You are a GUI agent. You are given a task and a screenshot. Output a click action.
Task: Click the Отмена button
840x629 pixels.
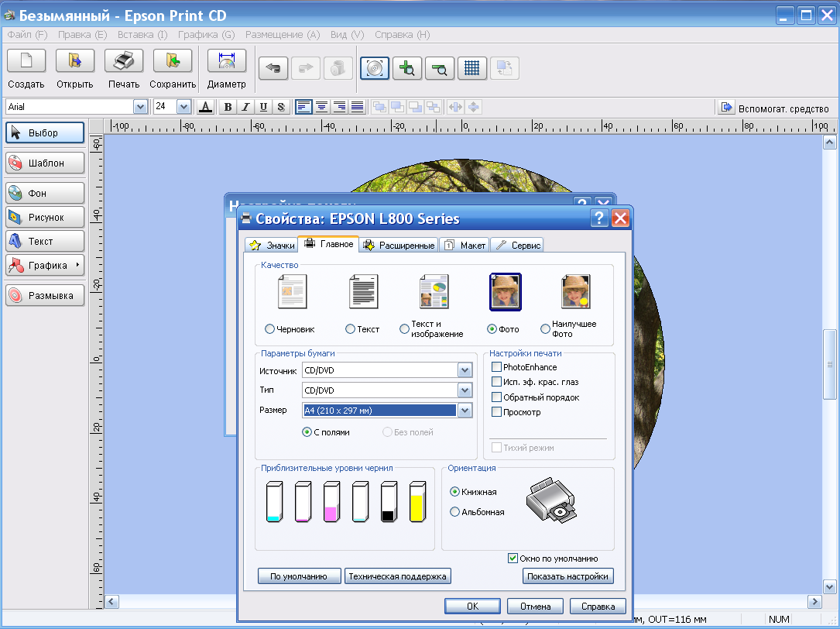(x=535, y=606)
